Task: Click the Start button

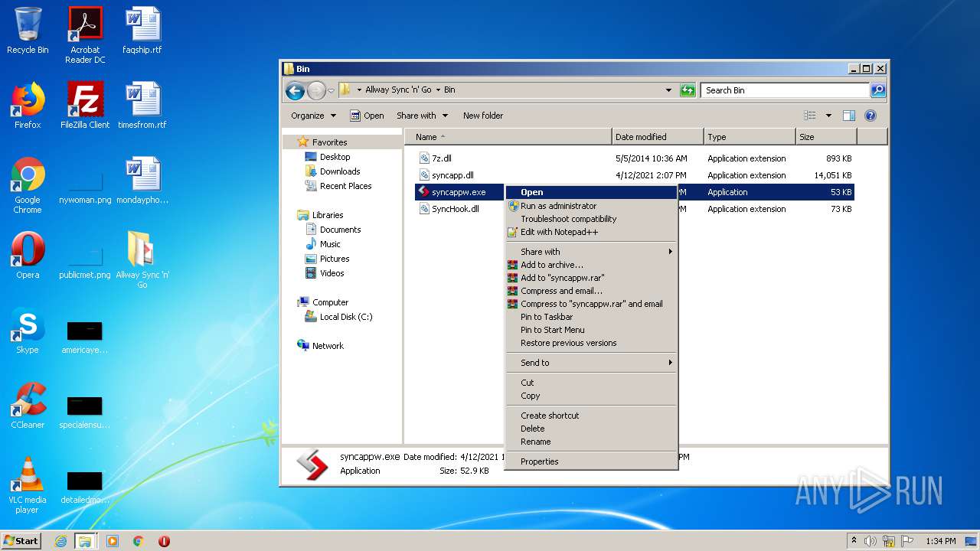Action: click(21, 541)
